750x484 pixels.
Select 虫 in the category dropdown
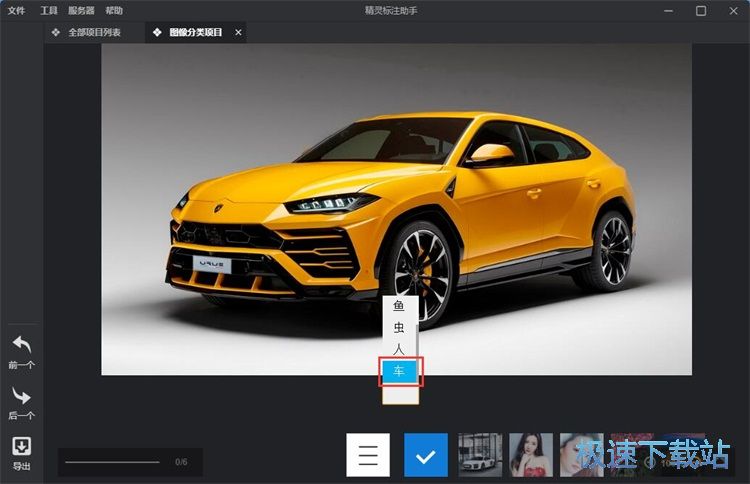click(400, 328)
